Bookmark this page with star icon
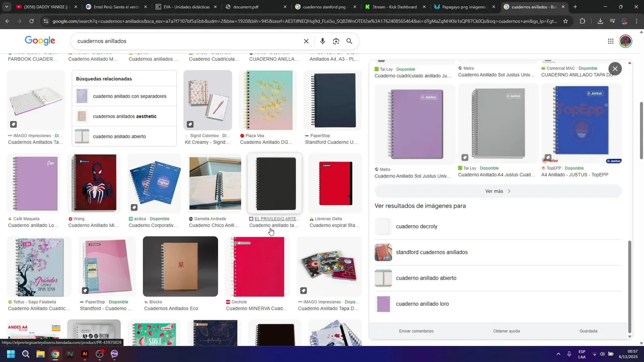This screenshot has height=362, width=644. 566,21
